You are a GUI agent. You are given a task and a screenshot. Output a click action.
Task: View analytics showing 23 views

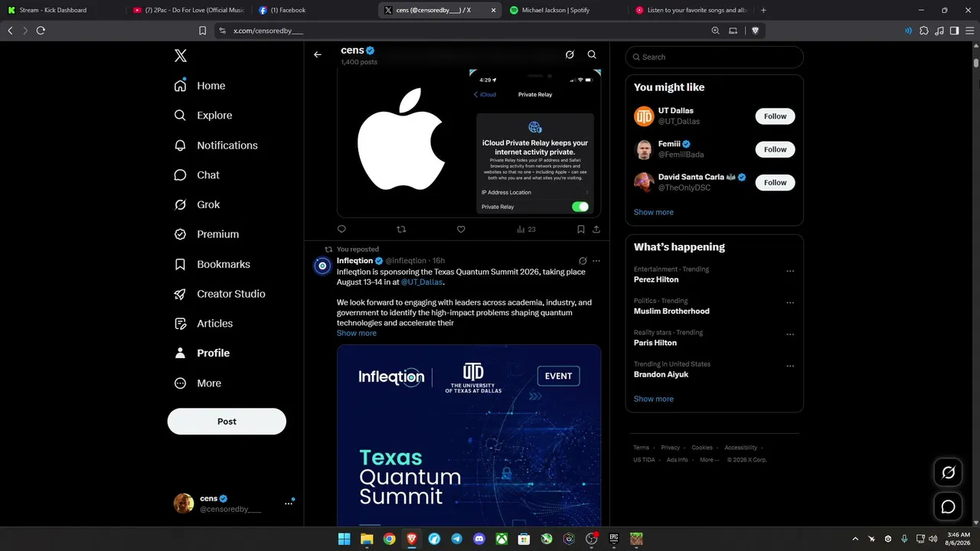coord(526,229)
